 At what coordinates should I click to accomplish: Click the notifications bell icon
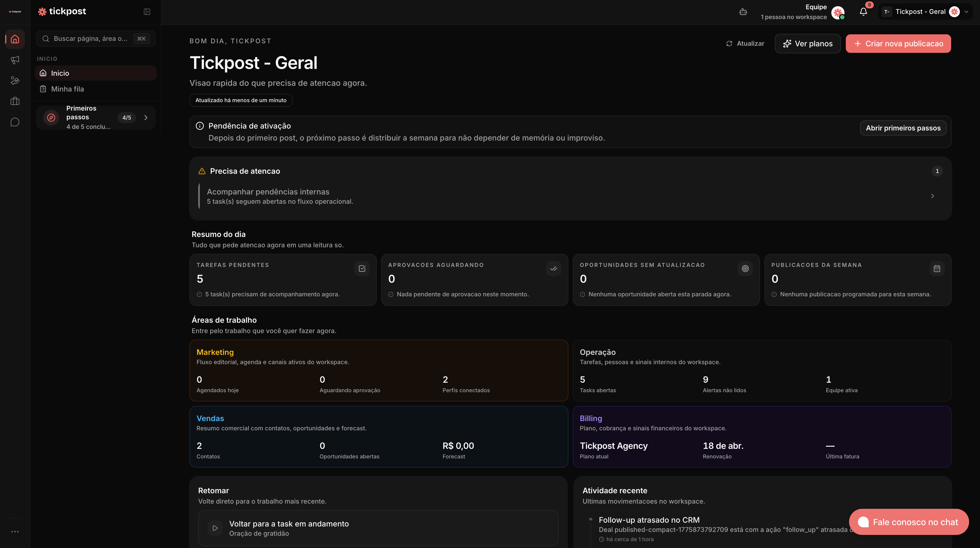pyautogui.click(x=863, y=11)
